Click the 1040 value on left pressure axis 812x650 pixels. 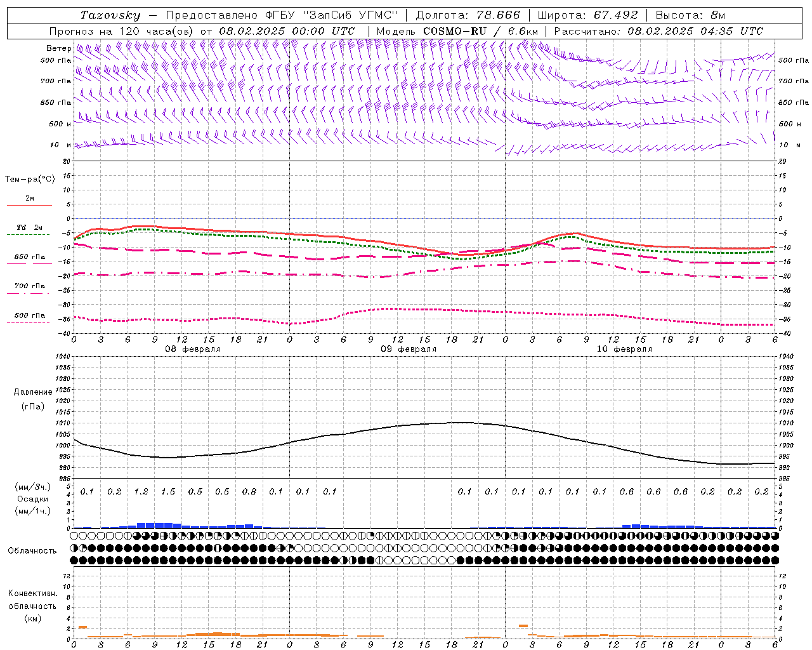coord(63,357)
